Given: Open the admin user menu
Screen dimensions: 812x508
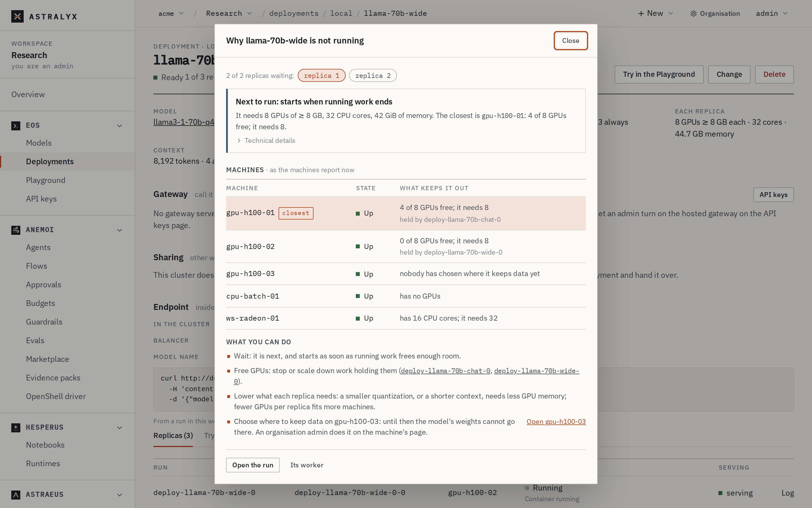Looking at the screenshot, I should 771,14.
